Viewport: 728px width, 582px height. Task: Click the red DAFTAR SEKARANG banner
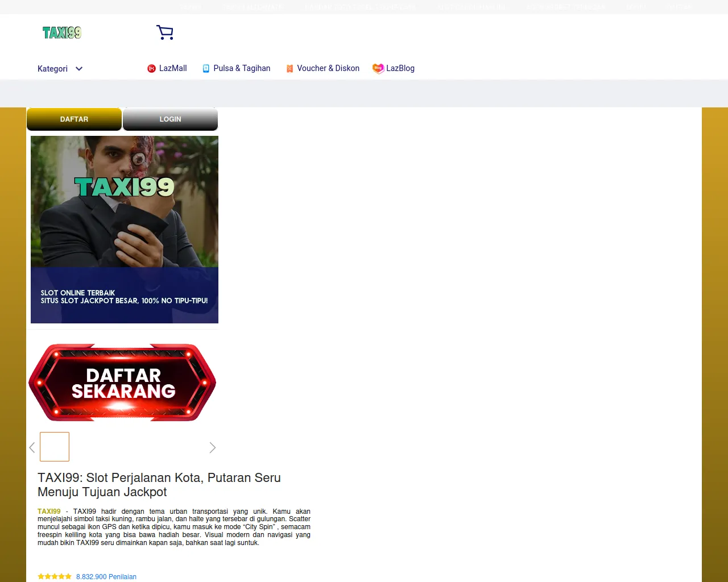pos(122,383)
